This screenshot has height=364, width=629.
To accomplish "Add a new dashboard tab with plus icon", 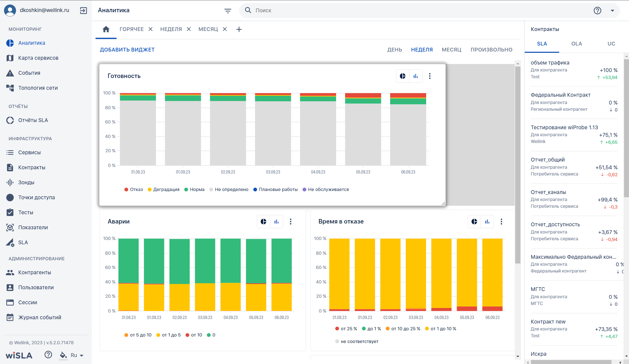I will point(239,29).
